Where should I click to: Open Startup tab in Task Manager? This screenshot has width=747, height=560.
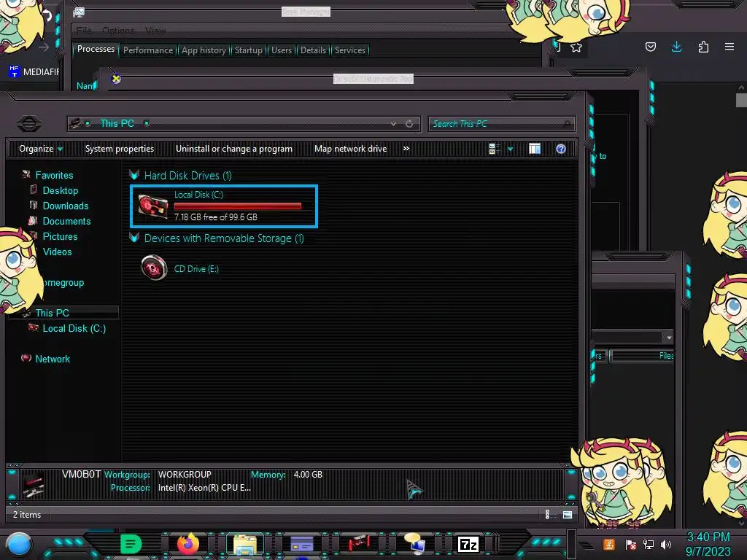coord(248,50)
